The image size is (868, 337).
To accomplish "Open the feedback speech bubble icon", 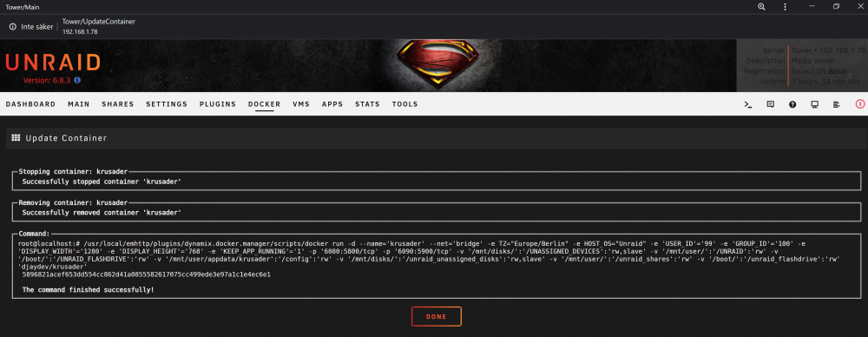I will point(770,104).
